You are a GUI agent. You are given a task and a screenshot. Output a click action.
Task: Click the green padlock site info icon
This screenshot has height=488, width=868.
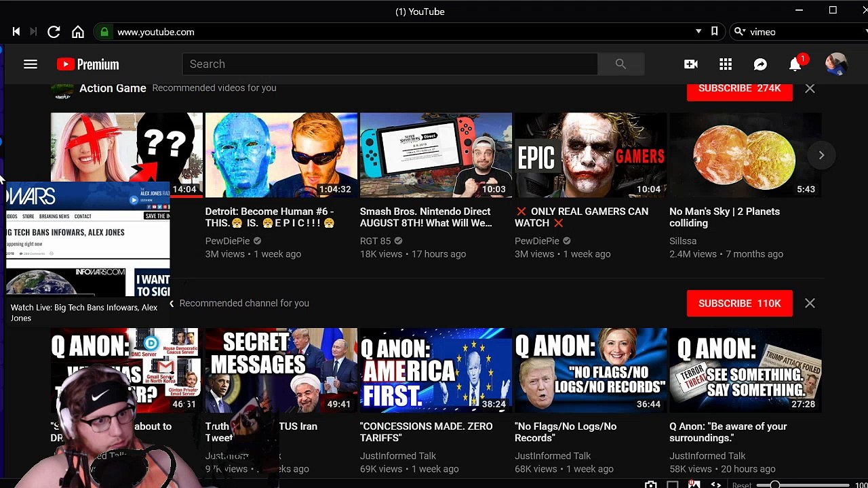point(104,32)
